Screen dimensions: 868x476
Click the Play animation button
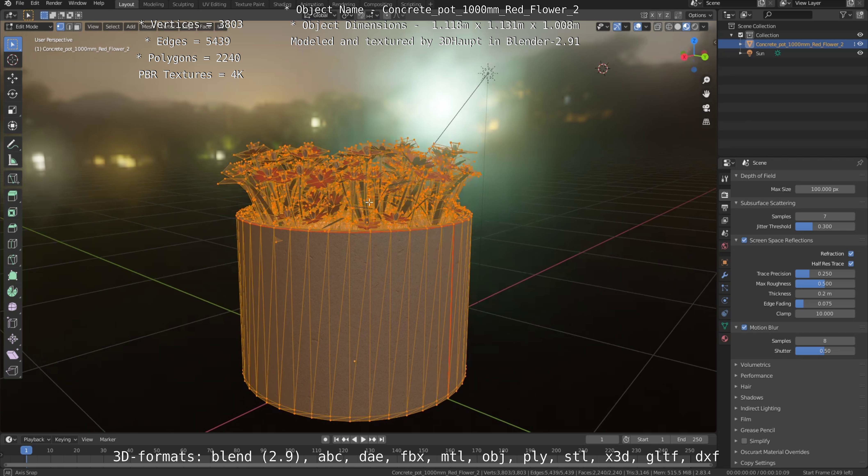click(363, 440)
